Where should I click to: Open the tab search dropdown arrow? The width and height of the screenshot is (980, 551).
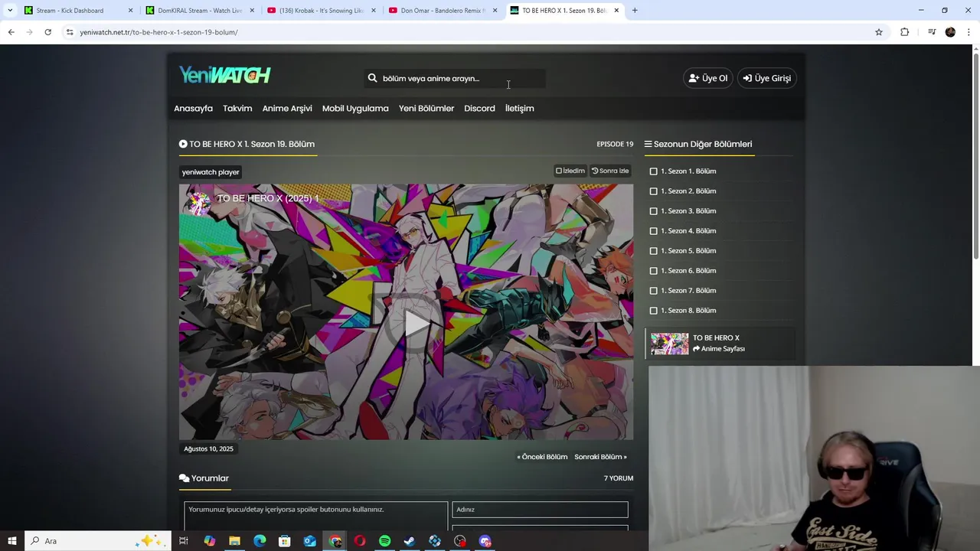pos(10,11)
